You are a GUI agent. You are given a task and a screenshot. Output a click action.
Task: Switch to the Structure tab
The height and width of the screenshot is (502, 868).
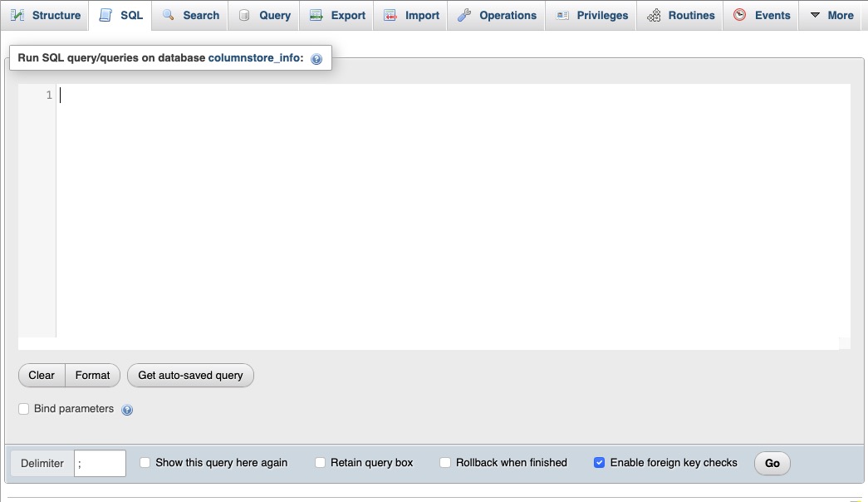[45, 15]
